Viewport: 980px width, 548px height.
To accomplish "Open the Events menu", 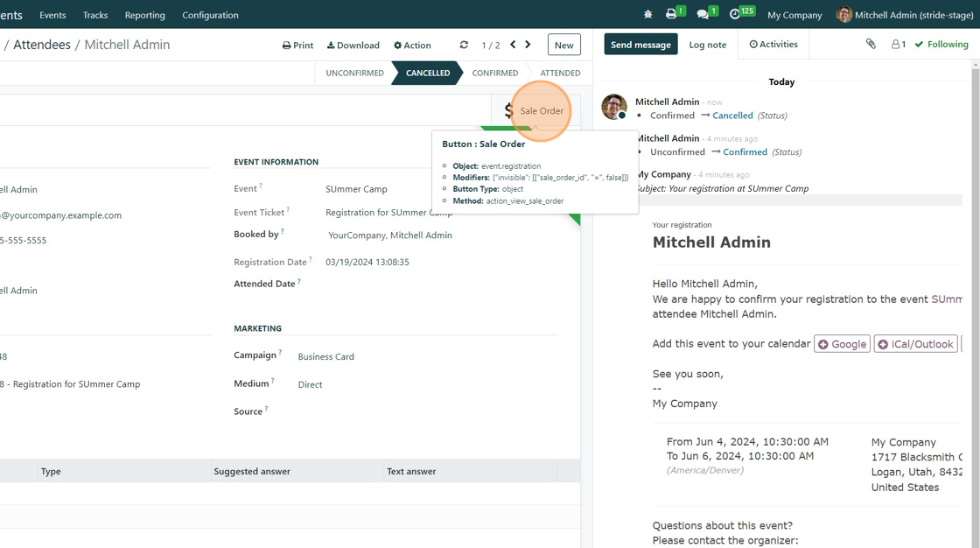I will pos(52,15).
